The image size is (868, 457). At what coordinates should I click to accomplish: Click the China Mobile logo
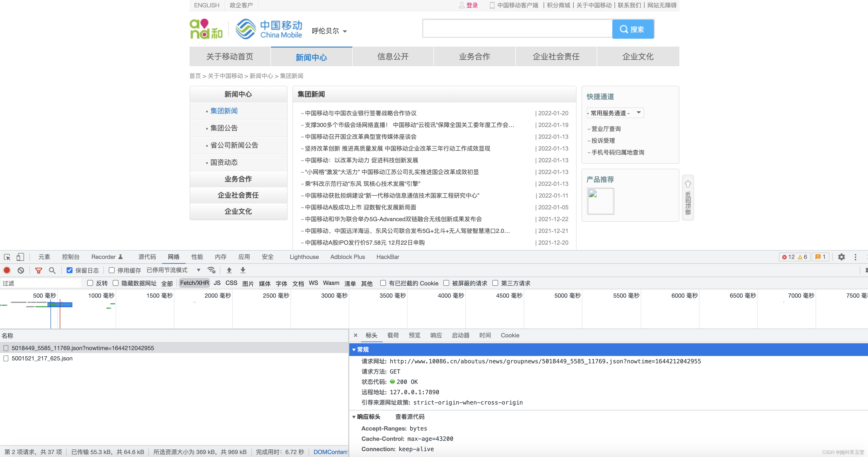coord(268,29)
